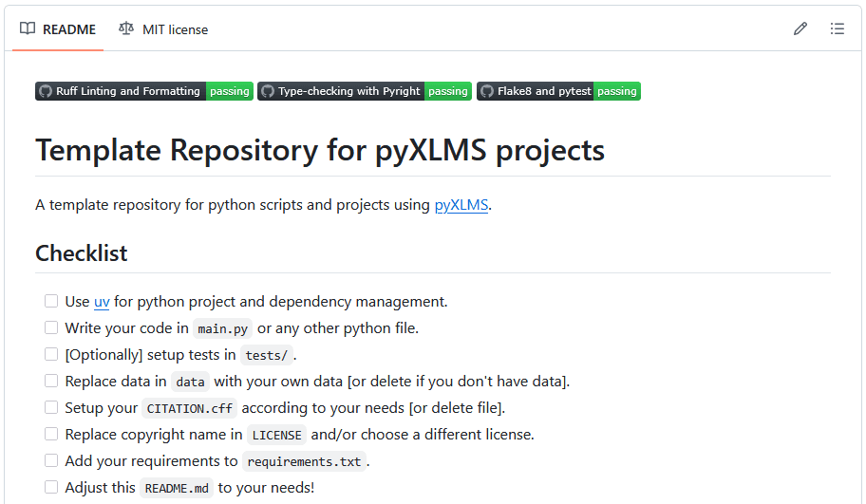
Task: Follow the pyXLMS hyperlink
Action: pyautogui.click(x=461, y=205)
